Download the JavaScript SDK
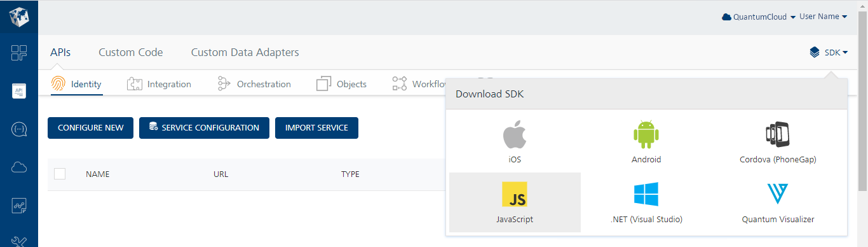The width and height of the screenshot is (868, 247). click(x=515, y=202)
